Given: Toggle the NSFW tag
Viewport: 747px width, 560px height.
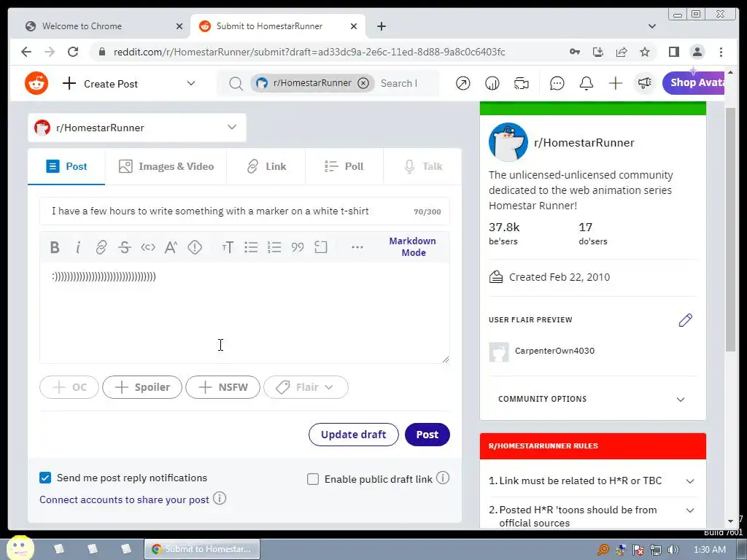Looking at the screenshot, I should pos(222,387).
